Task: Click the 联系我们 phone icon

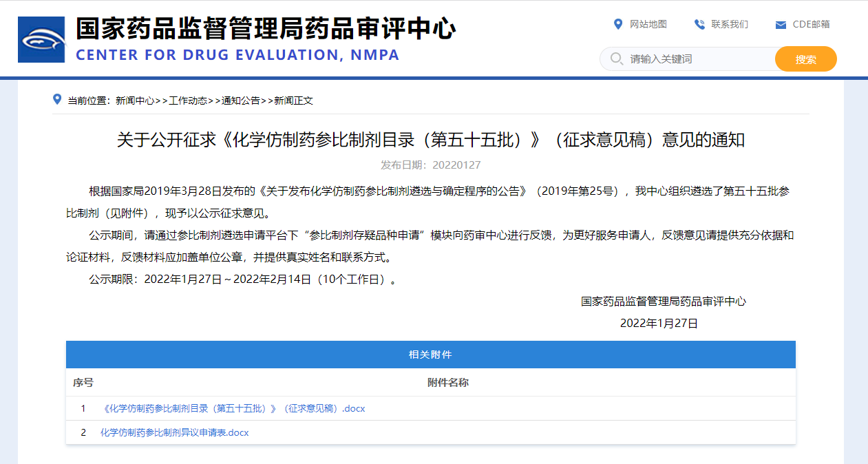Action: (x=699, y=24)
